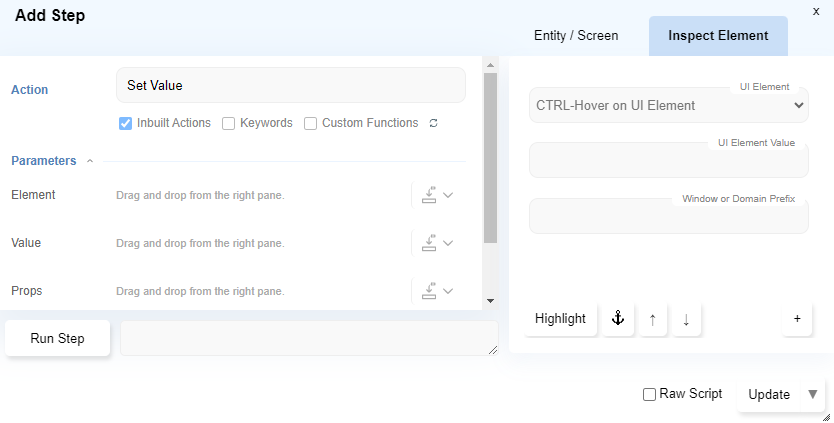Click the Highlight button

coord(560,319)
